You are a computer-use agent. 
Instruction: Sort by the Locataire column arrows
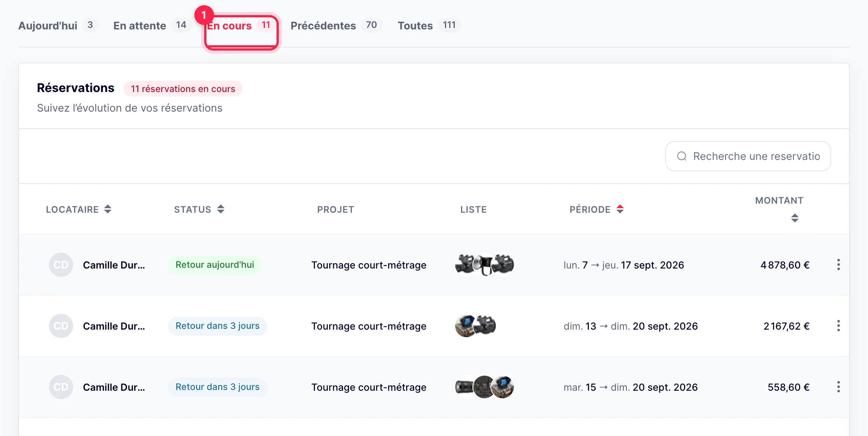[108, 209]
